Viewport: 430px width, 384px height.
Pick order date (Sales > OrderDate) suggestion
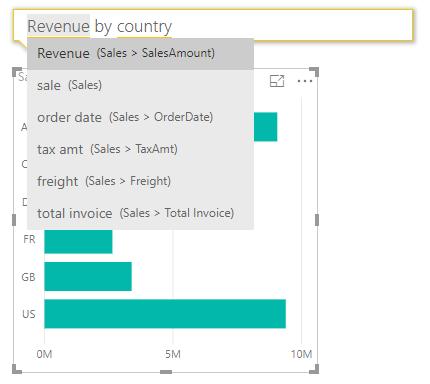coord(140,117)
